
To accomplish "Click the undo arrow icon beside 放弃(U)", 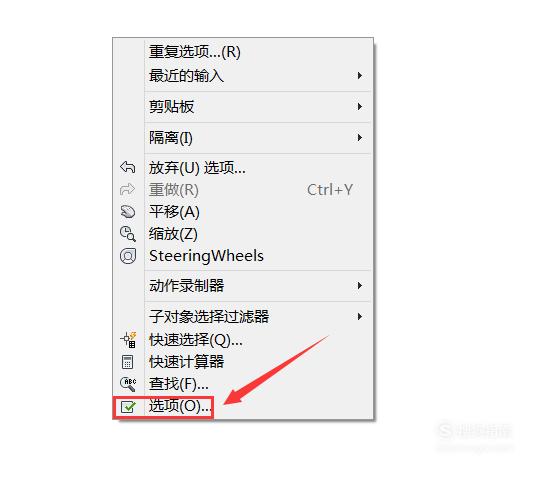I will [x=128, y=167].
